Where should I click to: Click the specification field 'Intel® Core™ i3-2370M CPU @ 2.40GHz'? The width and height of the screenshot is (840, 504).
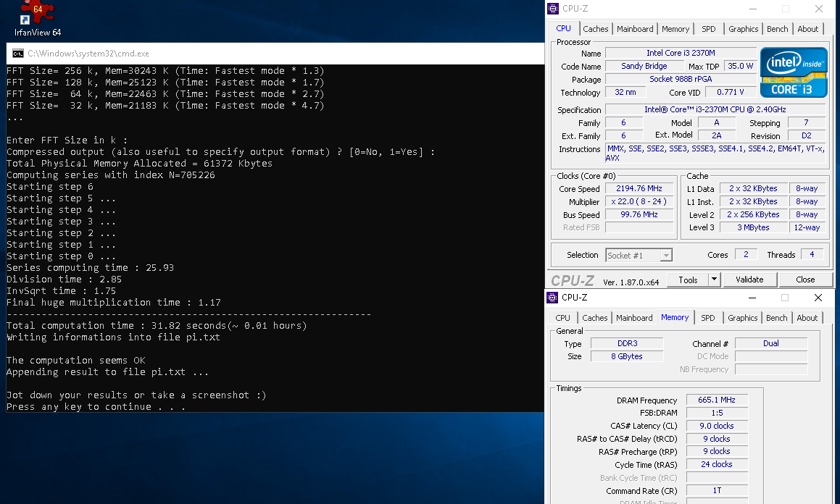point(715,109)
